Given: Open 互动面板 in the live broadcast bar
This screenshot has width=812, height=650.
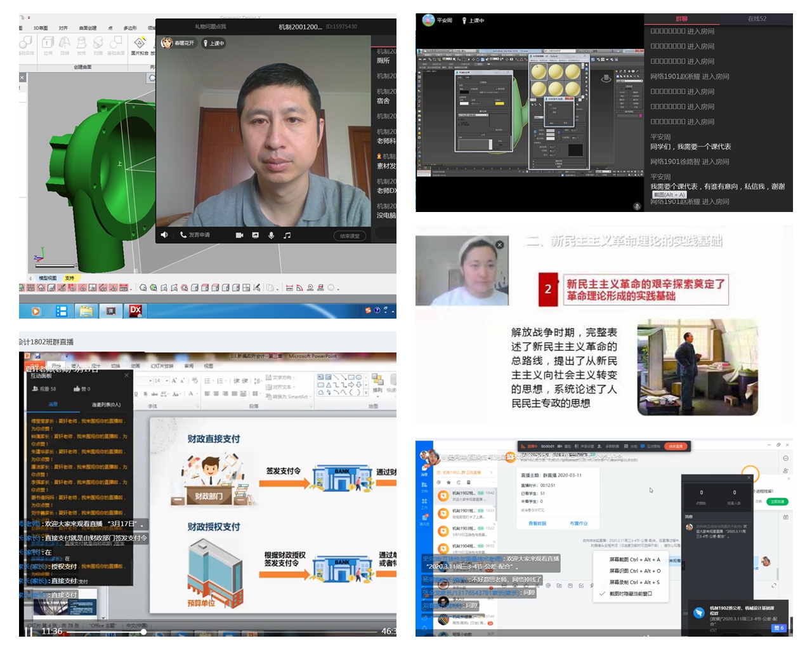Looking at the screenshot, I should [x=650, y=446].
